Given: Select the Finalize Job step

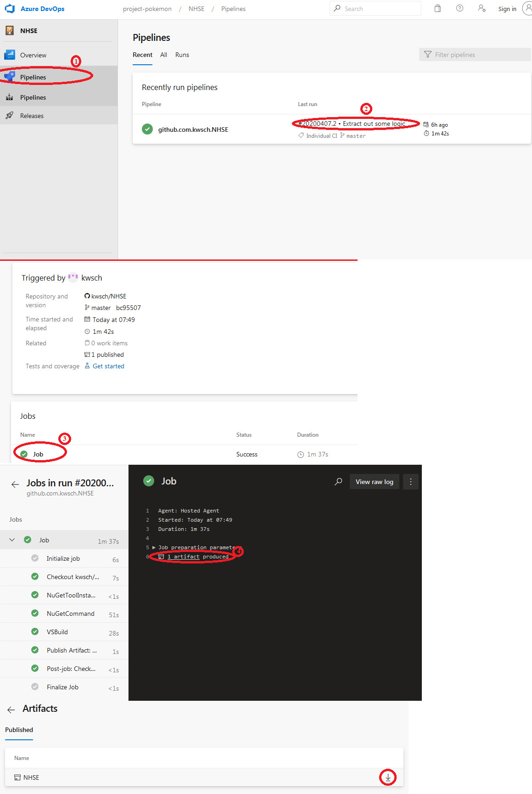Looking at the screenshot, I should tap(64, 687).
